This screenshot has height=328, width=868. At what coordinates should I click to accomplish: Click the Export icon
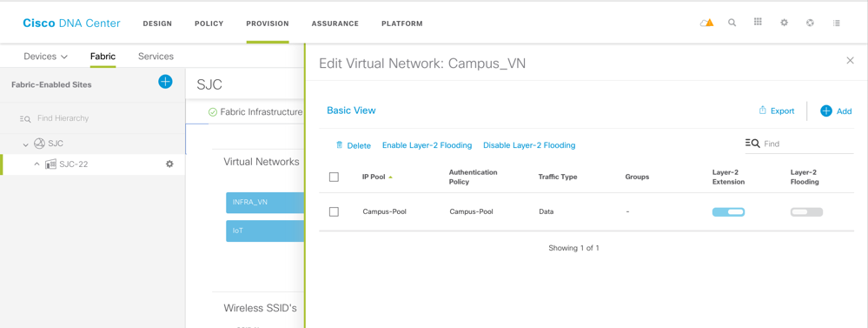762,110
